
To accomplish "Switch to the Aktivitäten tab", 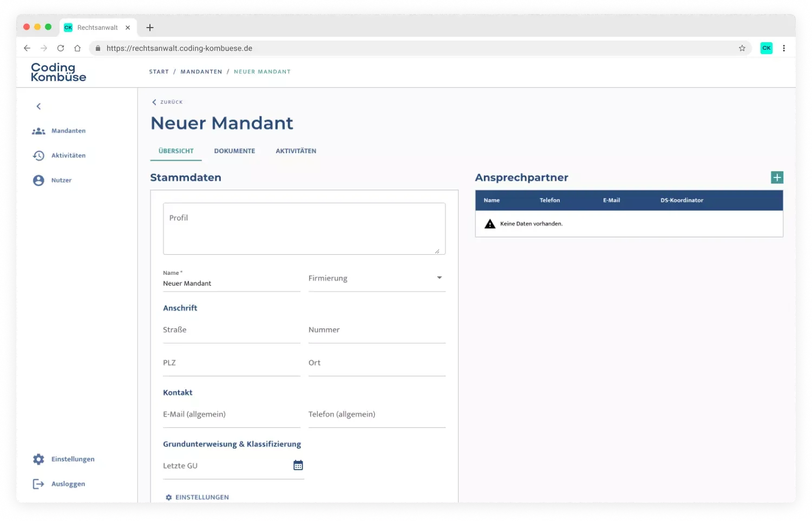I will [x=296, y=151].
